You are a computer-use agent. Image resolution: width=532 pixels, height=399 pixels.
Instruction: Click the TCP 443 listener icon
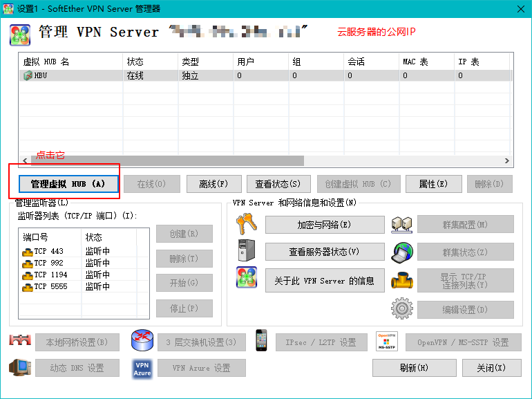(28, 252)
